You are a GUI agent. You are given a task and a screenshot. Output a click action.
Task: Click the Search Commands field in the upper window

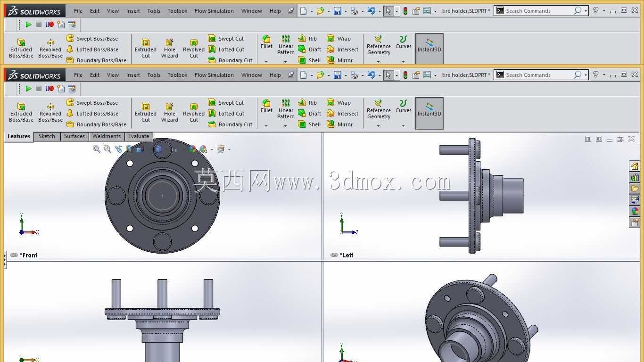(541, 11)
